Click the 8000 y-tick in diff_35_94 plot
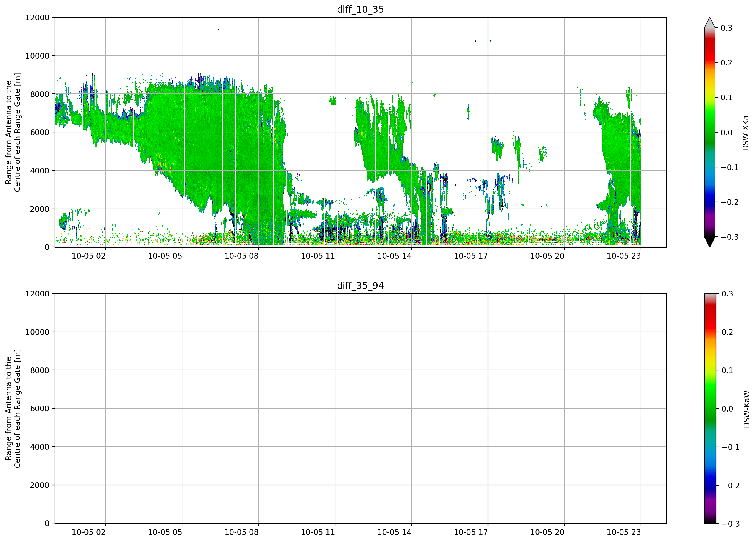This screenshot has height=542, width=756. [40, 370]
